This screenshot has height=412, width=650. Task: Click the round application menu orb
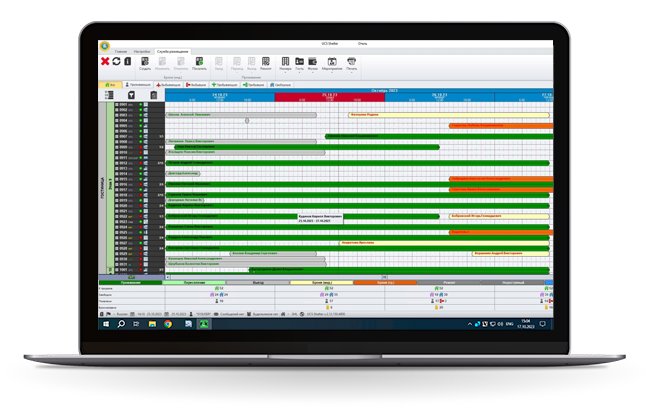tap(105, 46)
